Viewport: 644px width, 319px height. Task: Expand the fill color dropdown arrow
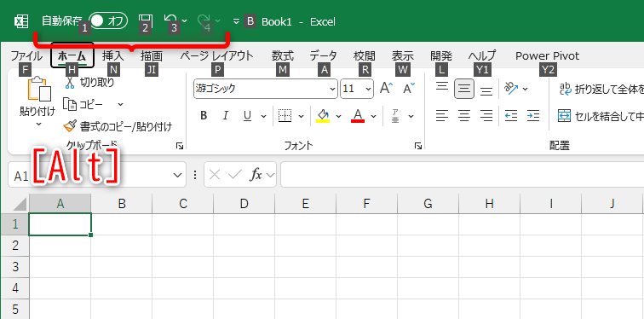(x=338, y=116)
